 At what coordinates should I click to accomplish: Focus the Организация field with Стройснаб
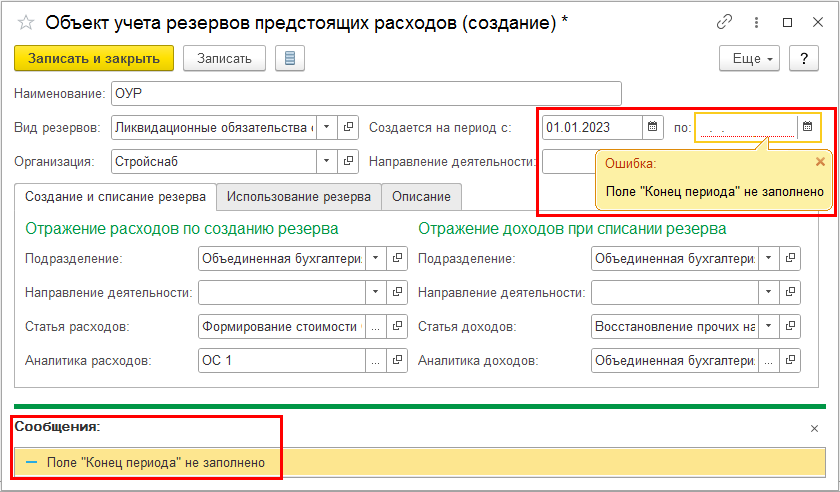click(214, 161)
